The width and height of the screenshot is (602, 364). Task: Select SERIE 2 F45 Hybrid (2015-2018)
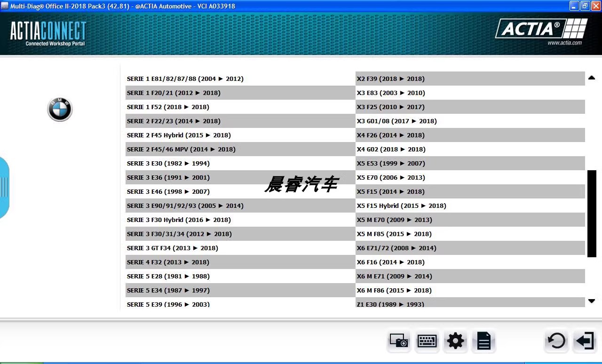240,135
